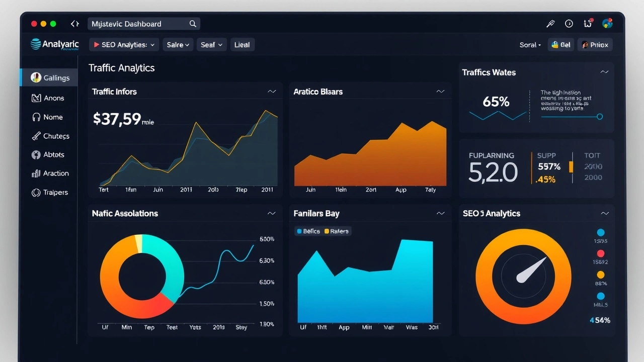The image size is (644, 362).
Task: Toggle the Raters series in Fanilars Bay legend
Action: coord(336,231)
